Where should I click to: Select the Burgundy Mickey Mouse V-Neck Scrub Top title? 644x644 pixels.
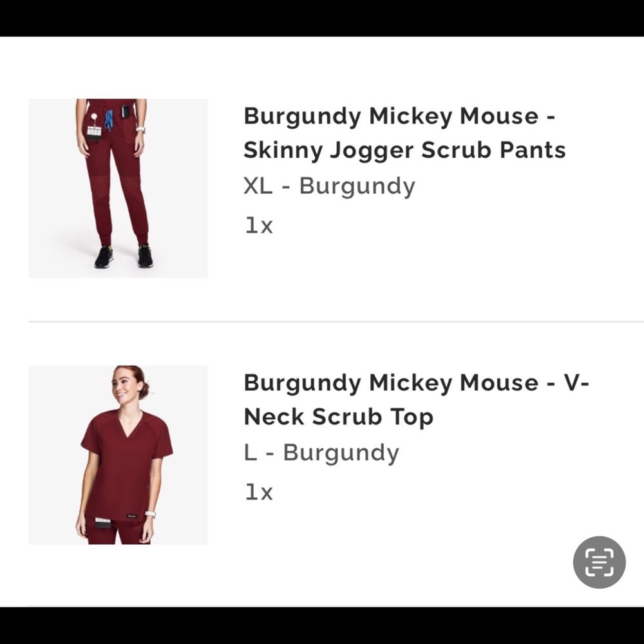417,399
